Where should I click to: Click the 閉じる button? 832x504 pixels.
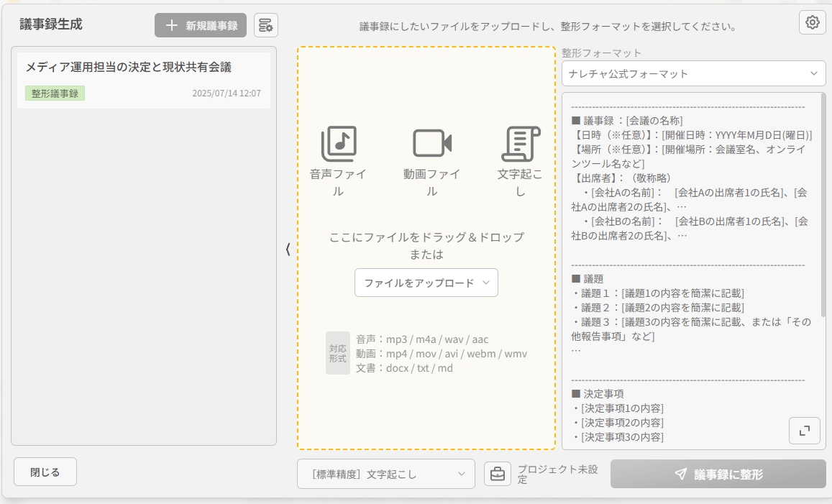point(45,472)
